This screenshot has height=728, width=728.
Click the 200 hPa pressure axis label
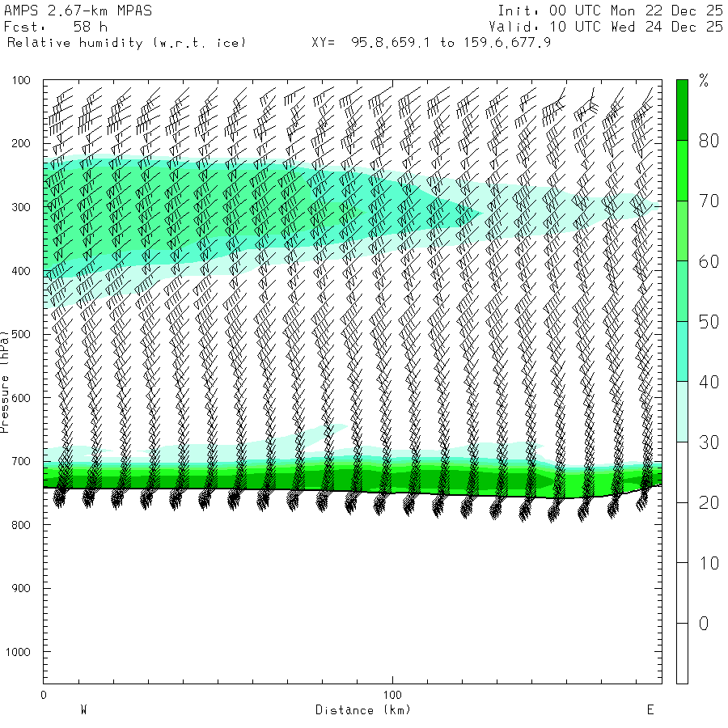tap(21, 143)
